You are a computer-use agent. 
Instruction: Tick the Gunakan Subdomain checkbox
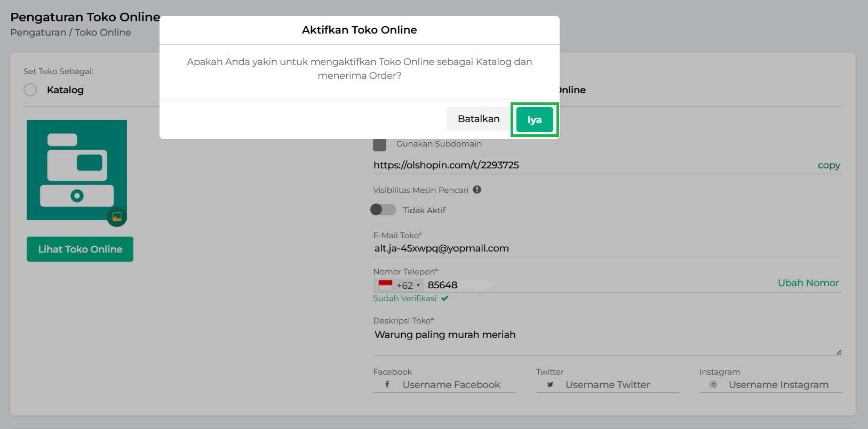[379, 144]
